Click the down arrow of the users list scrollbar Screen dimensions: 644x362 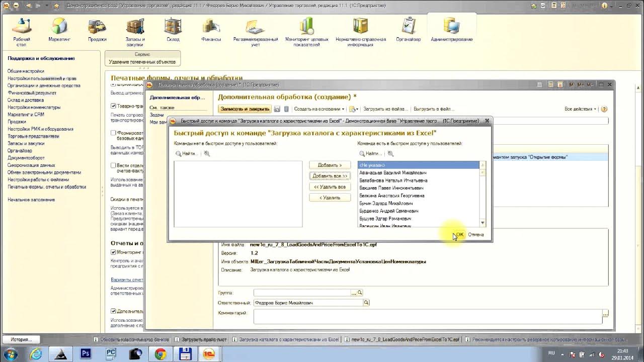482,223
